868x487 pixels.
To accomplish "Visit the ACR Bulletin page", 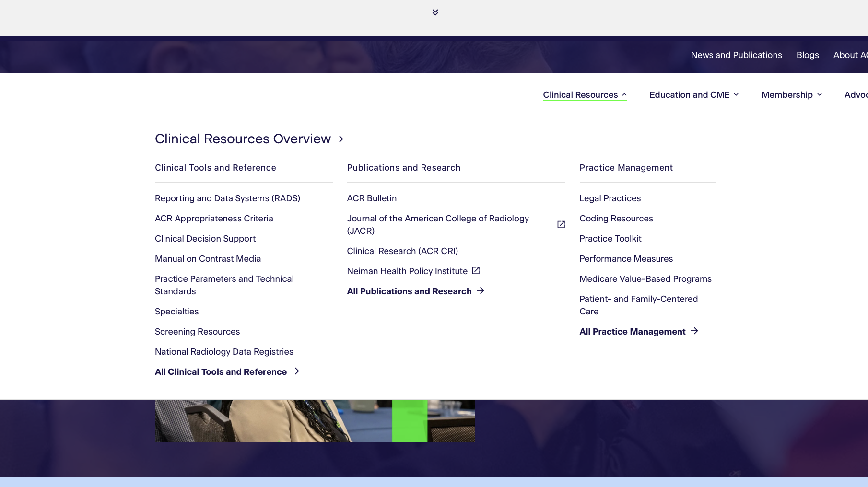I will pos(372,198).
